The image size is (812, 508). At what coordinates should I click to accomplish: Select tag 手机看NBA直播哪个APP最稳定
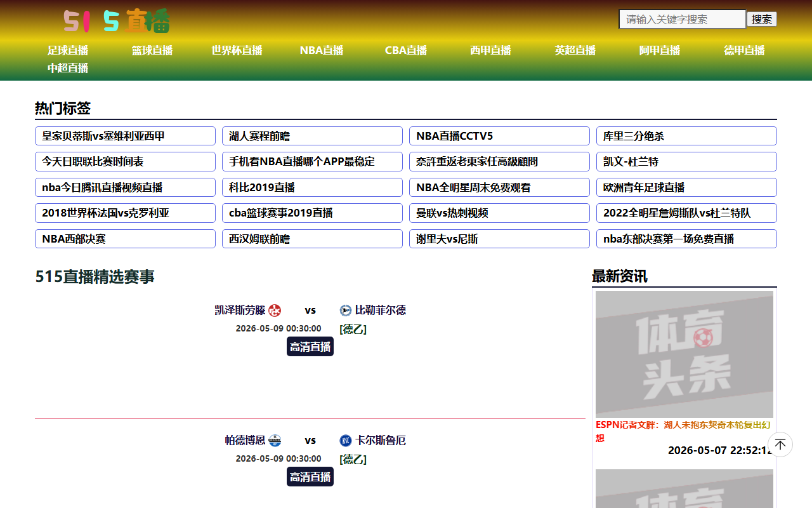pyautogui.click(x=312, y=161)
